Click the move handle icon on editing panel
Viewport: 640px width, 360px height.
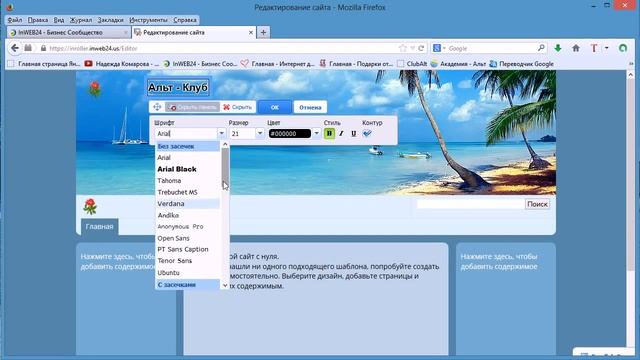click(157, 107)
